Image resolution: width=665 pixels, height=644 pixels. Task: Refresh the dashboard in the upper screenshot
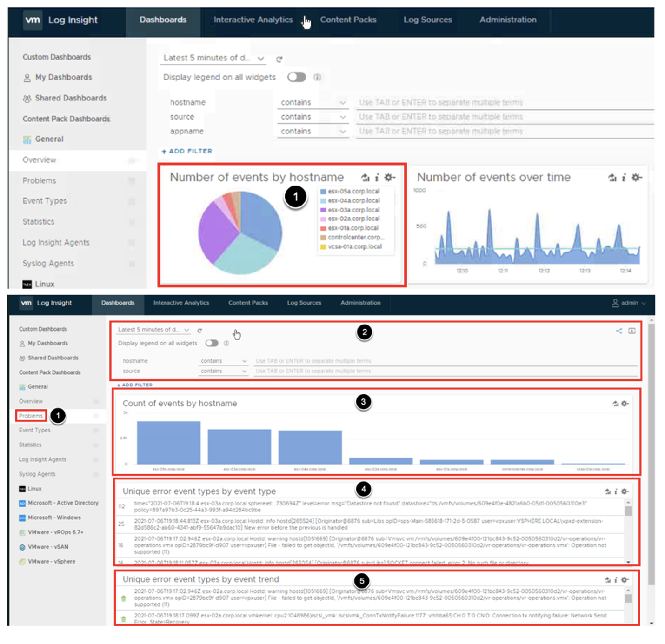279,59
